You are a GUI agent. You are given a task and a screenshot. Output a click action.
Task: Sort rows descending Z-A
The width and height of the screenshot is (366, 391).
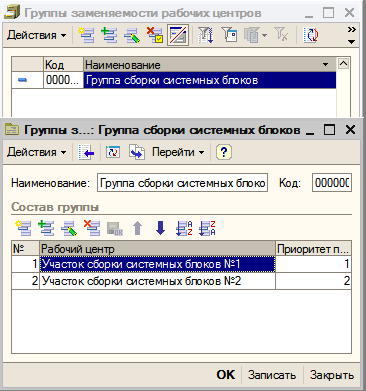[207, 228]
